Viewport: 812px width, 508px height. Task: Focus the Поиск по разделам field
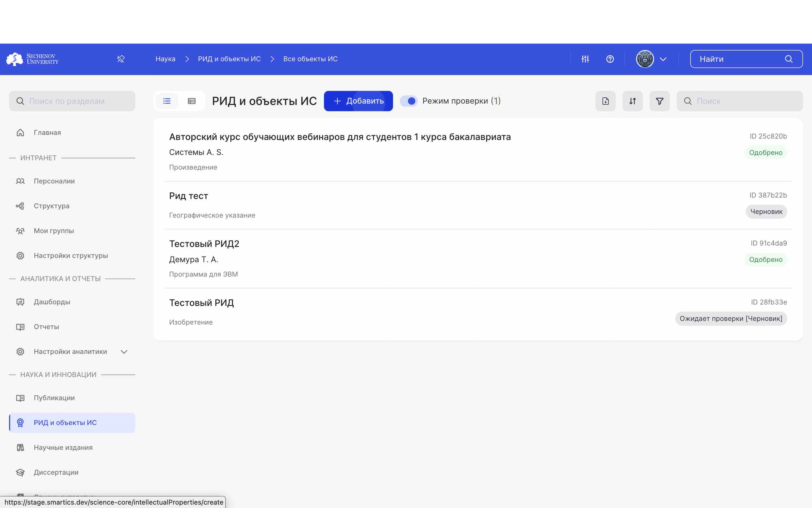pos(72,101)
